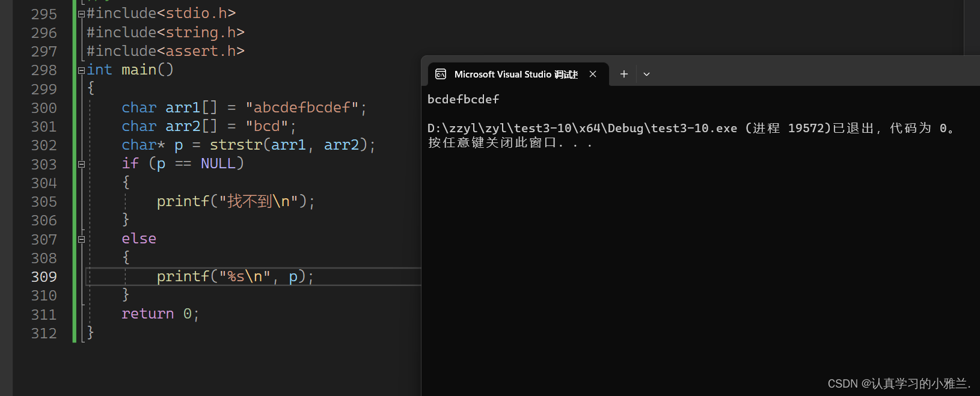Collapse the main() function outline box
The width and height of the screenshot is (980, 396).
(81, 70)
